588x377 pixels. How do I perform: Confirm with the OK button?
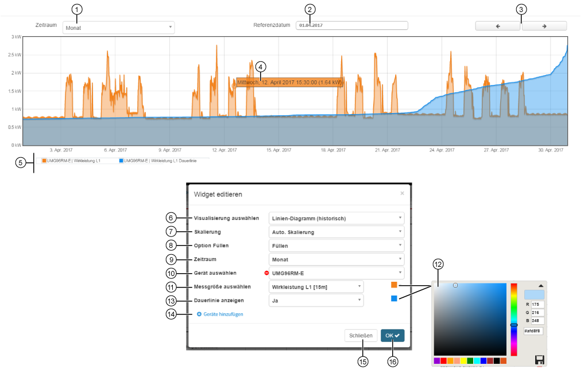(x=392, y=336)
